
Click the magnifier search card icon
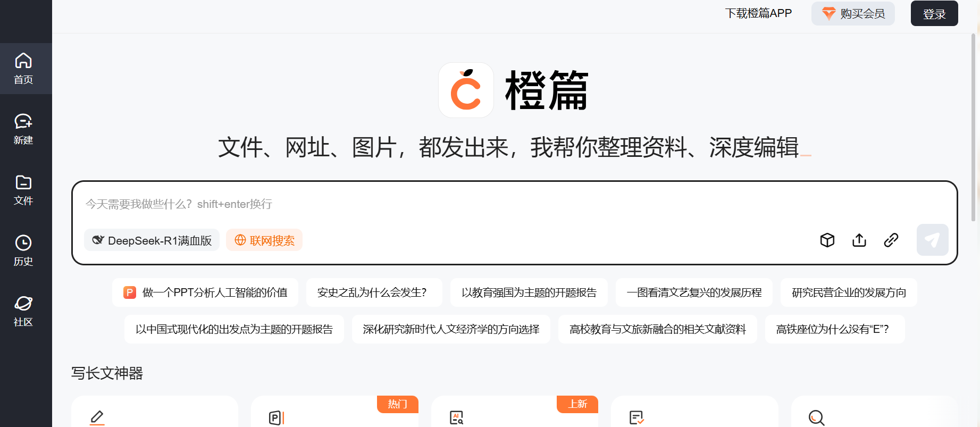[x=817, y=418]
